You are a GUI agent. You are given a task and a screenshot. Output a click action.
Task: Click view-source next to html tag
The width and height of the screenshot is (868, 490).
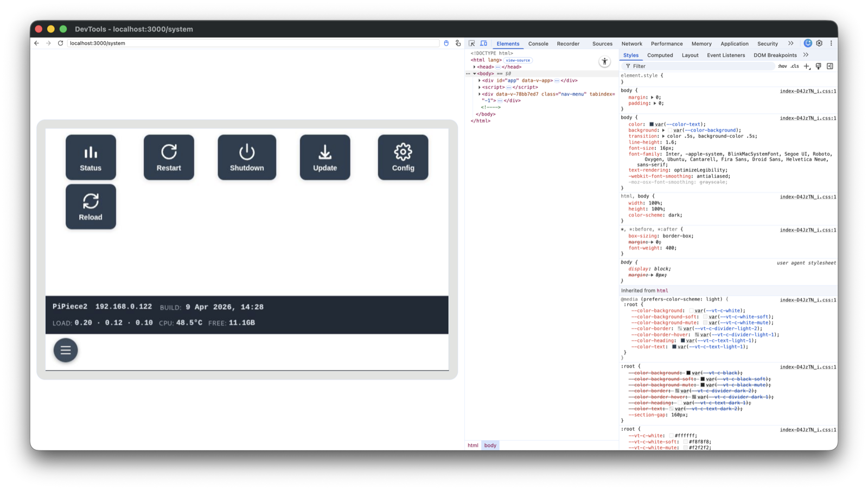(518, 60)
